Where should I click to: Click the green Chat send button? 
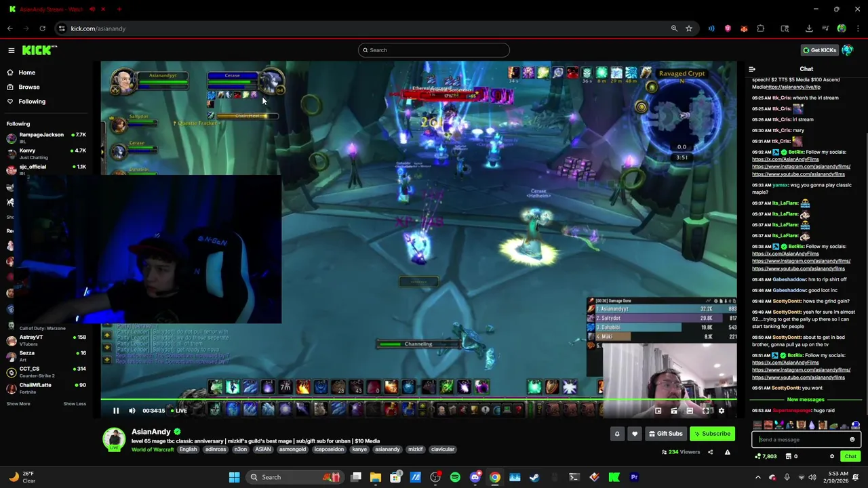click(850, 457)
